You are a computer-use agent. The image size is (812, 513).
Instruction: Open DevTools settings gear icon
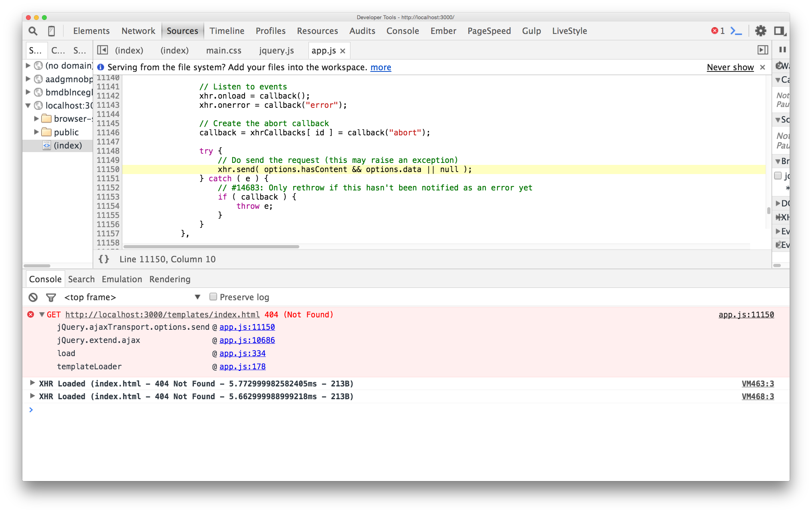pos(760,31)
